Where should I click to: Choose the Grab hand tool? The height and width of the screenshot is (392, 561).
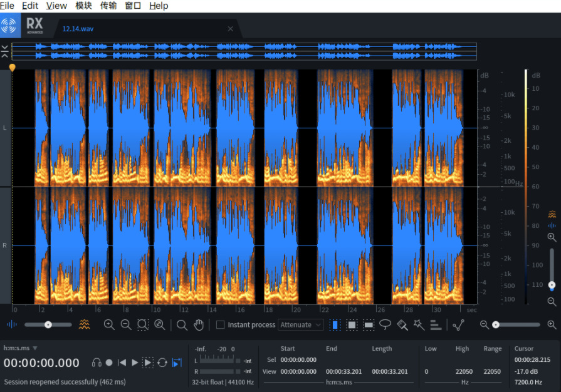(x=199, y=324)
